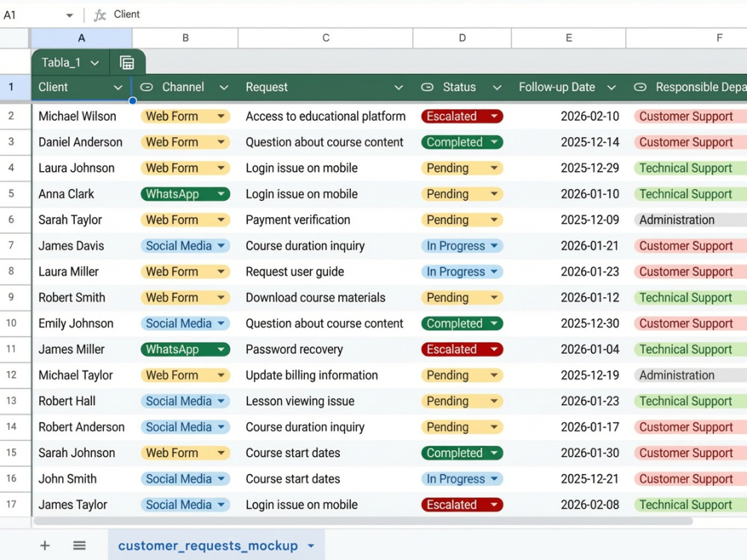Screen dimensions: 747x560
Task: Select the date cell '2026-01-30'
Action: click(568, 453)
